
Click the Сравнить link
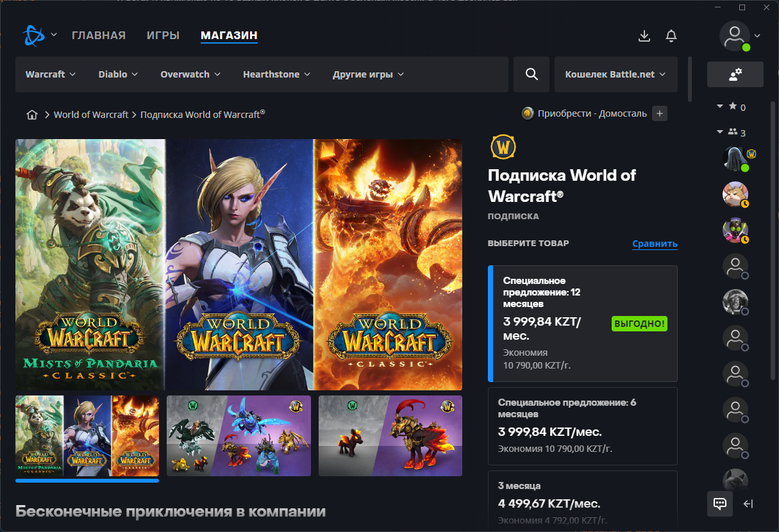[x=655, y=244]
